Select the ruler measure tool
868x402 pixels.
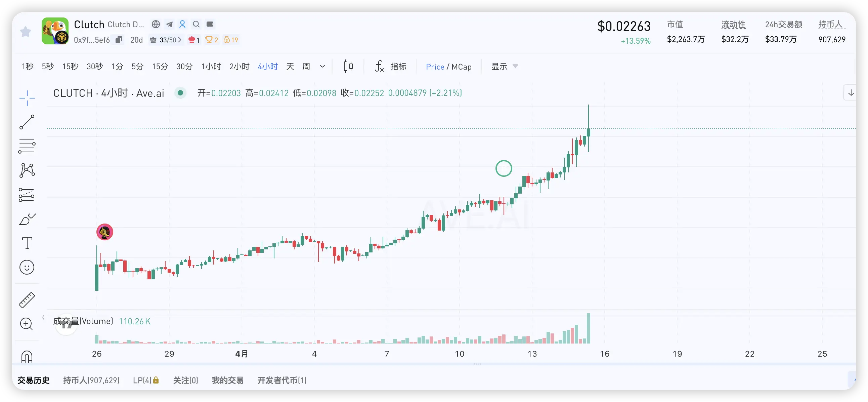[x=27, y=300]
